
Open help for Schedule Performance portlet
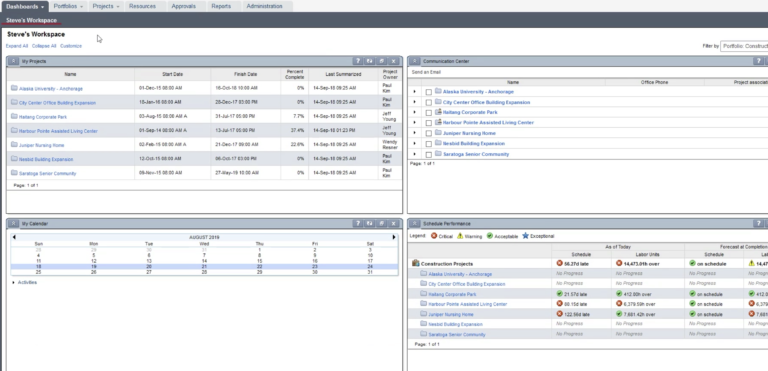tap(758, 223)
